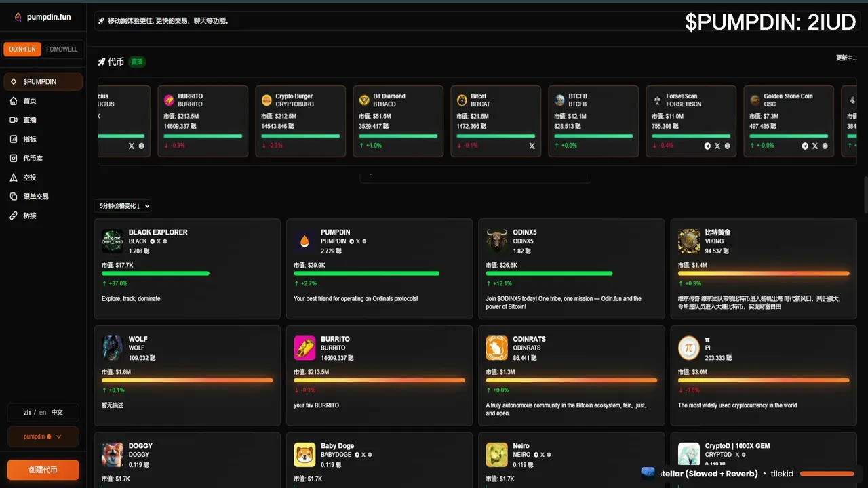Click the Bitcat coin icon in ticker
This screenshot has height=488, width=868.
pos(462,100)
